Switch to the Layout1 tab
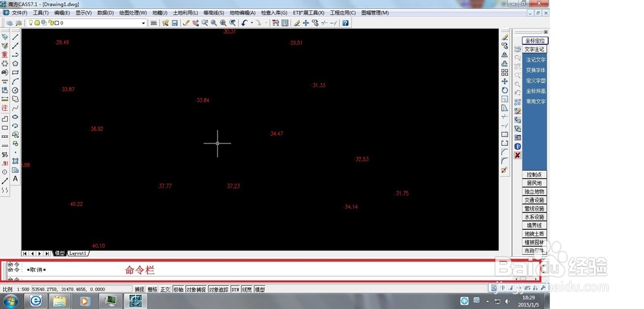This screenshot has height=309, width=644. (78, 253)
